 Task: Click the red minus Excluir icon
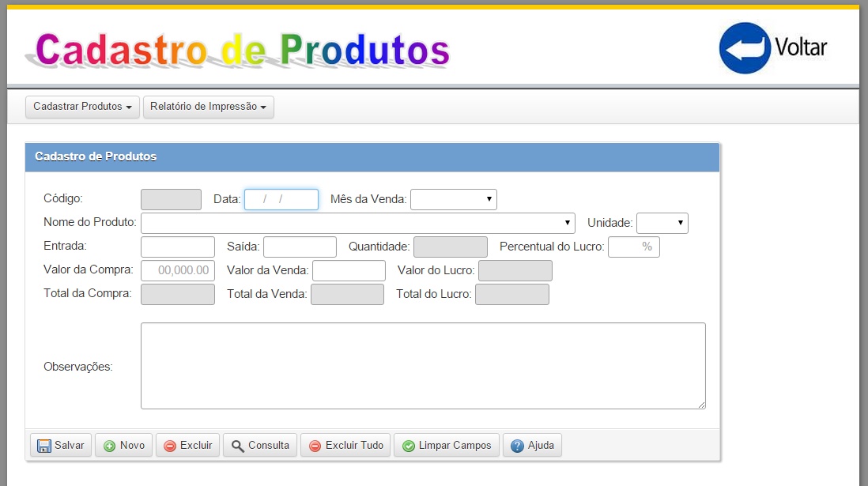pyautogui.click(x=170, y=446)
